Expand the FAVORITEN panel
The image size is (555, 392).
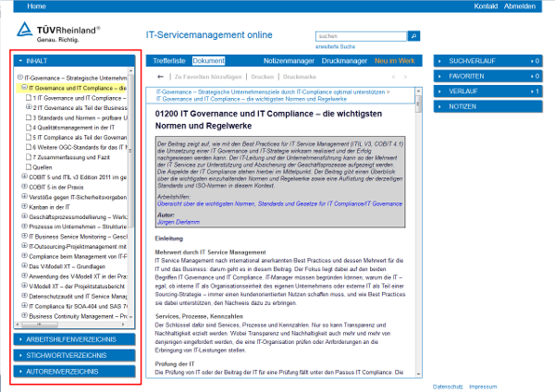pyautogui.click(x=487, y=76)
